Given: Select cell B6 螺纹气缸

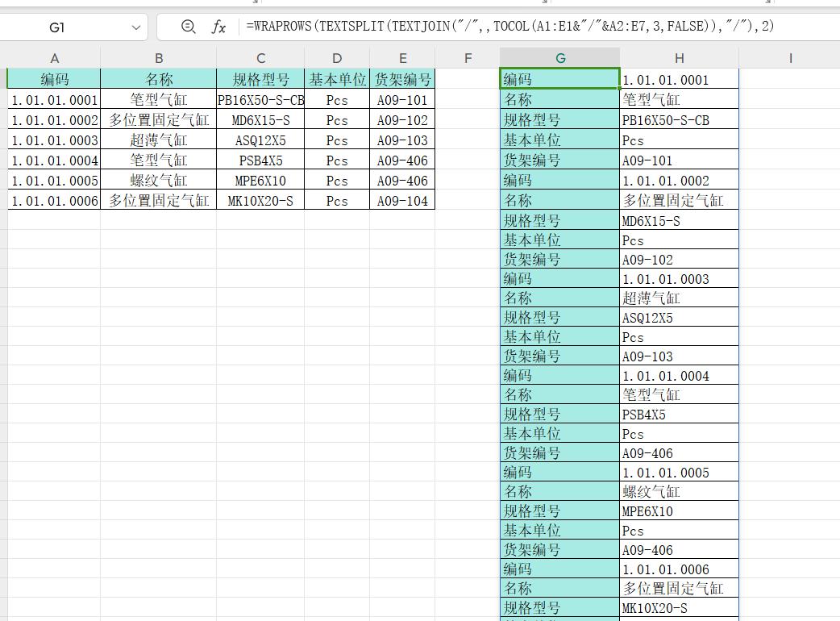Looking at the screenshot, I should pyautogui.click(x=159, y=181).
